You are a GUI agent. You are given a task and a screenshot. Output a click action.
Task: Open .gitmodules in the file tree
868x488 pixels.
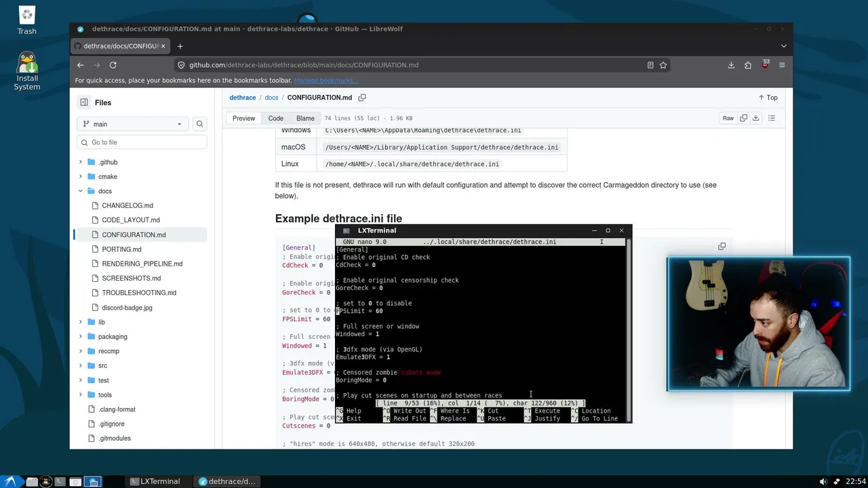[115, 439]
